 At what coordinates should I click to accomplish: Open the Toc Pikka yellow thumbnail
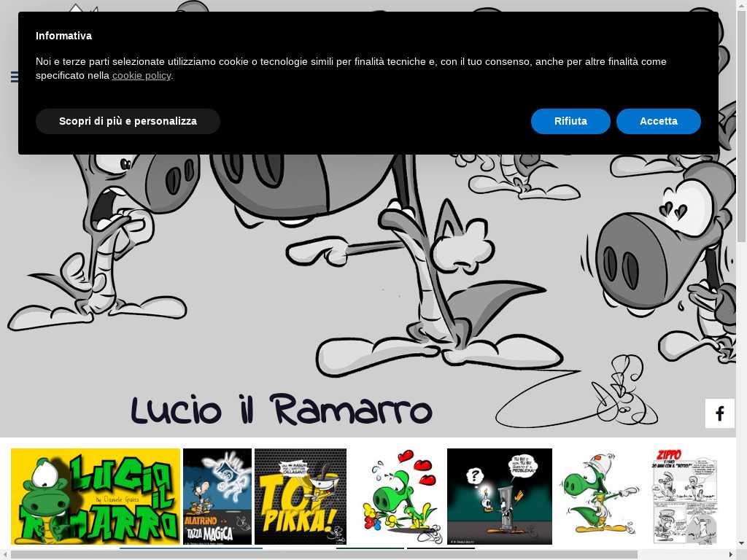point(300,496)
